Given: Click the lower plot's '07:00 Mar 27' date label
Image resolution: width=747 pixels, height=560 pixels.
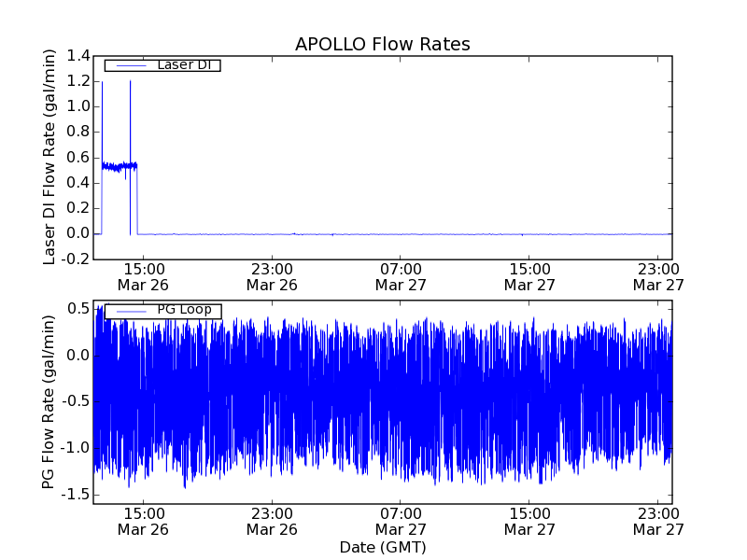Looking at the screenshot, I should [401, 522].
